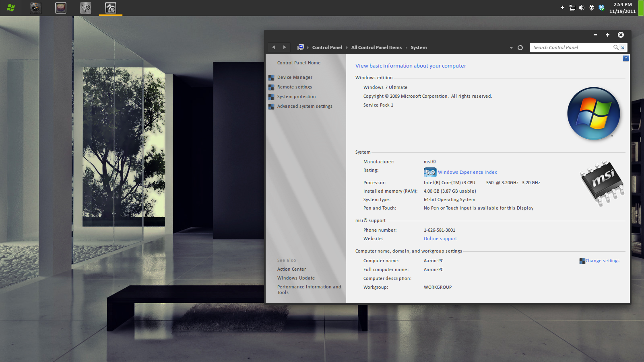This screenshot has height=362, width=644.
Task: Expand chevron after Control Panel breadcrumb
Action: pos(347,48)
